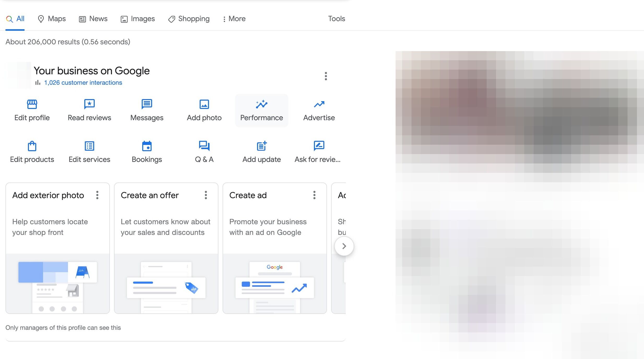Click the Images picture icon
This screenshot has width=644, height=359.
tap(124, 19)
